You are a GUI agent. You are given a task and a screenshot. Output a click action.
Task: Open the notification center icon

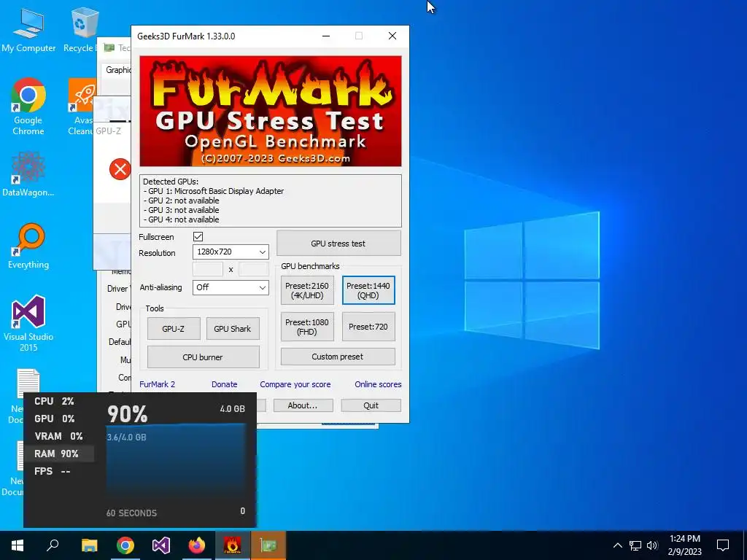click(723, 545)
